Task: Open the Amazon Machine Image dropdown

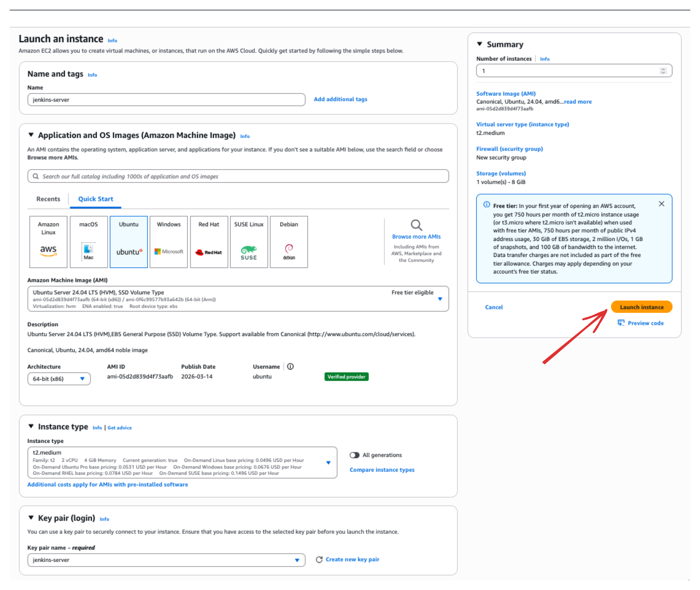Action: click(238, 299)
